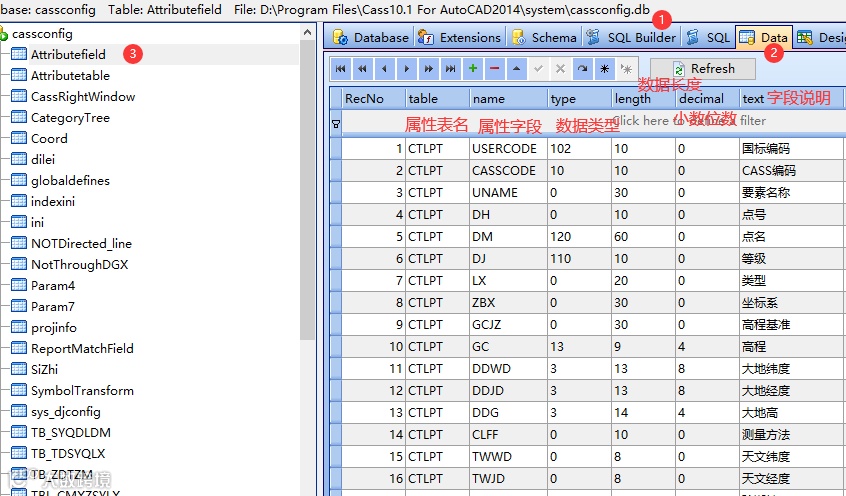Screen dimensions: 846x496
Task: Open sys_djconfig table
Action: tap(65, 412)
